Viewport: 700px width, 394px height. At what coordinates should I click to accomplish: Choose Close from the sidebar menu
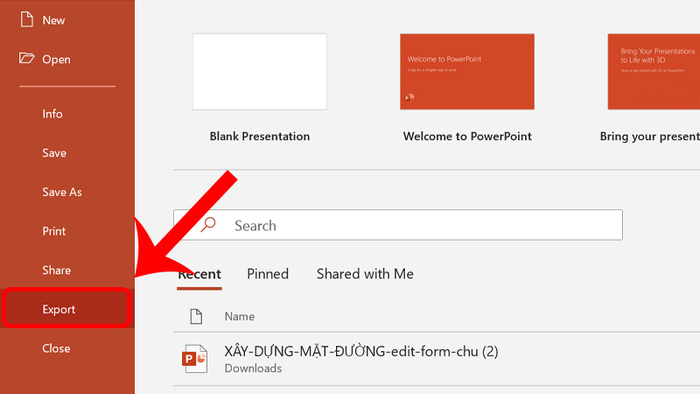point(56,348)
